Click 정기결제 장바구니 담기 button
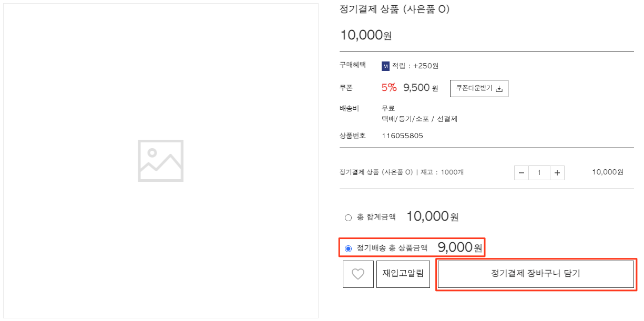 coord(536,274)
